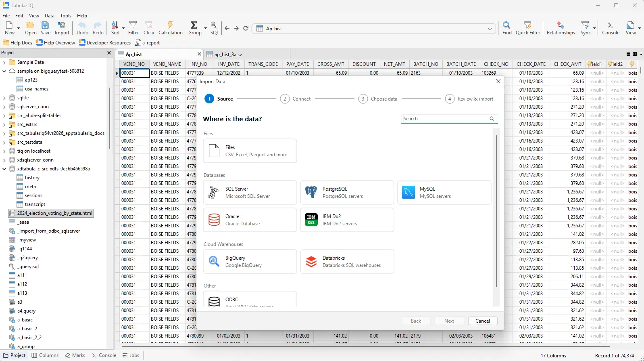This screenshot has height=361, width=644.
Task: Open the Filter tool
Action: [x=133, y=28]
